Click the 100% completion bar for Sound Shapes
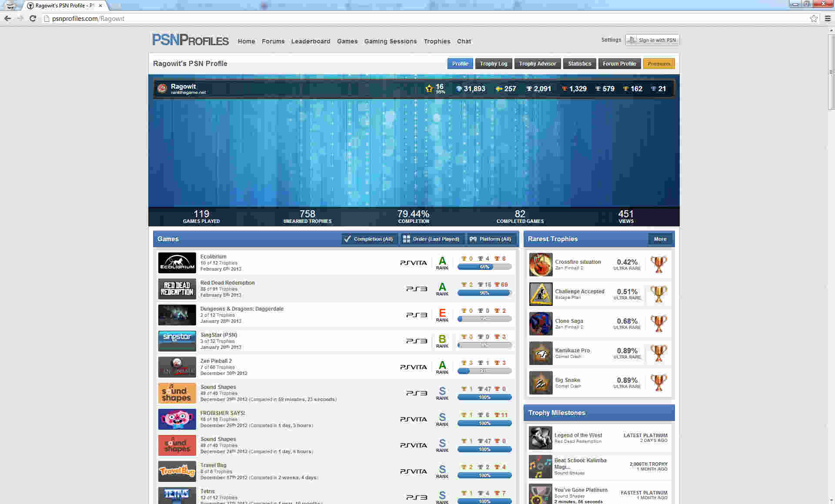The width and height of the screenshot is (835, 504). tap(484, 397)
